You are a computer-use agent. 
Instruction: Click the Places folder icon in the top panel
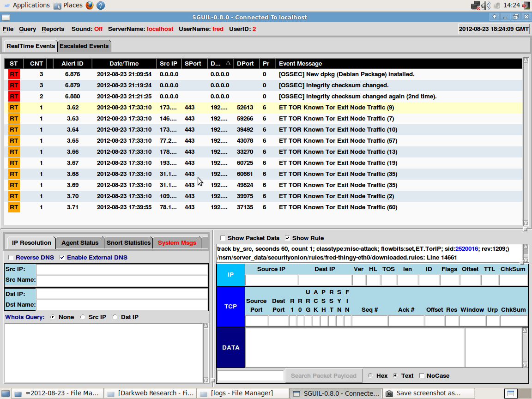(x=58, y=6)
